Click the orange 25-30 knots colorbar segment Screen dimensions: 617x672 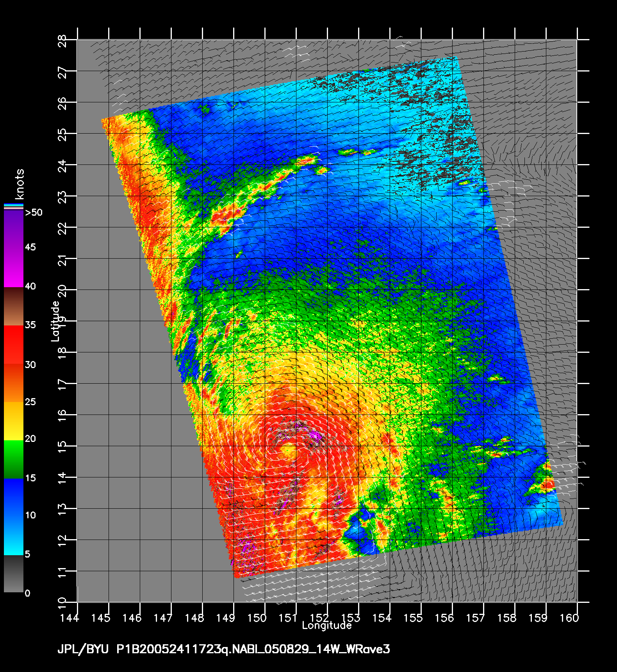[x=14, y=383]
